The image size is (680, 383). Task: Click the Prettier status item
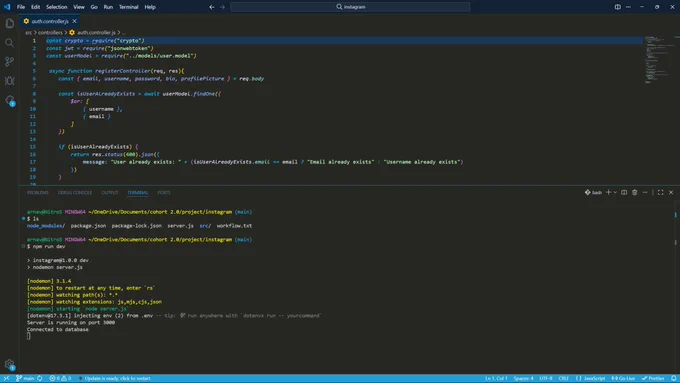click(x=653, y=378)
